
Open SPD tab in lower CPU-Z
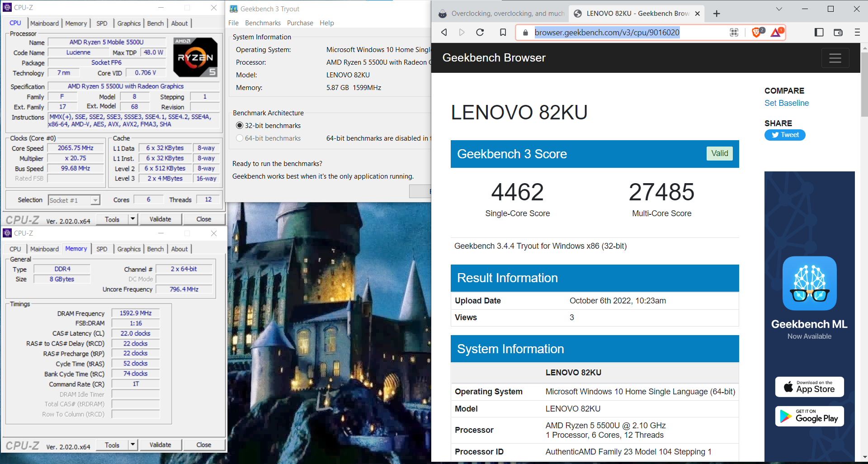(x=102, y=249)
